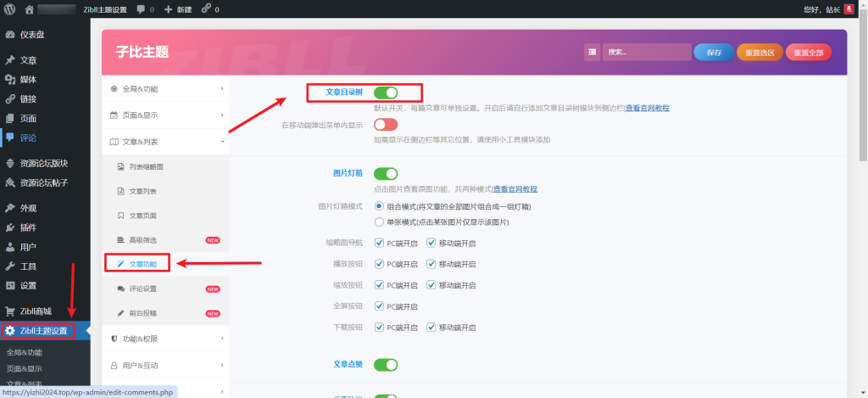Image resolution: width=868 pixels, height=398 pixels.
Task: Open 文章功能 settings tab
Action: tap(142, 264)
